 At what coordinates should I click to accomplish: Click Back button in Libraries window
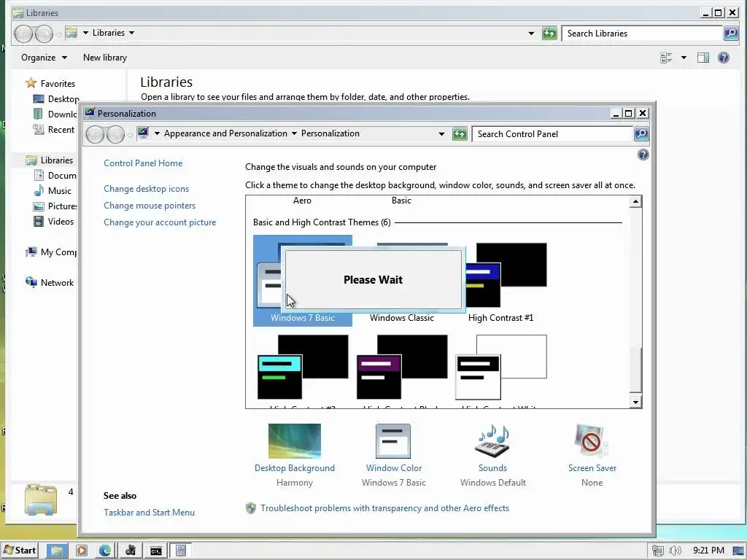click(x=23, y=34)
